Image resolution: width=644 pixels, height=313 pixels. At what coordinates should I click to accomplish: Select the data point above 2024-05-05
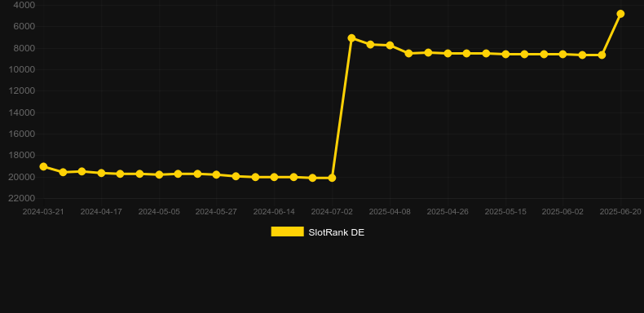point(159,174)
